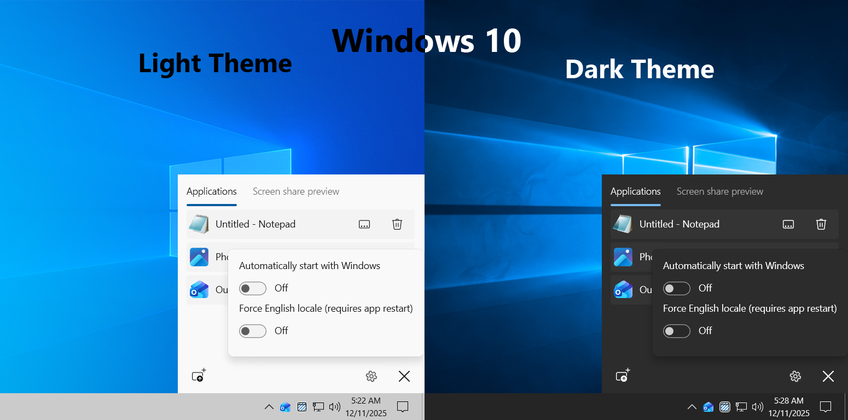Viewport: 848px width, 420px height.
Task: Switch to Screen share preview in the light panel
Action: pyautogui.click(x=296, y=191)
